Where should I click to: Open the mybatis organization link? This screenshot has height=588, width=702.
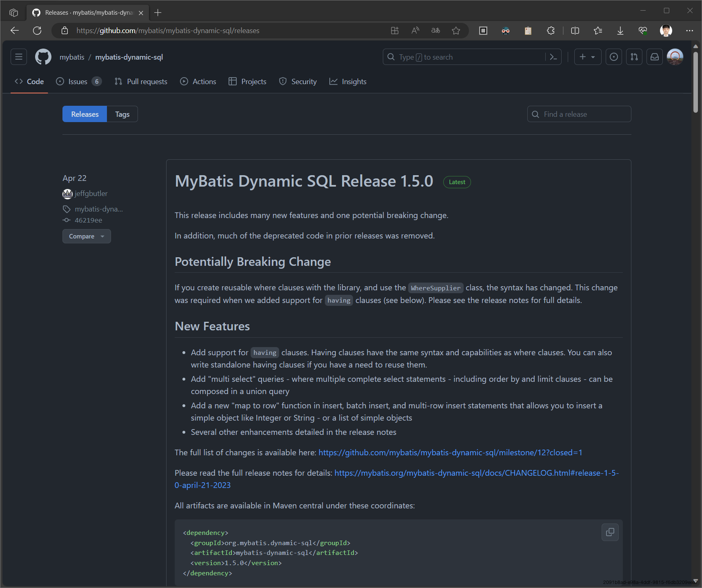click(x=72, y=57)
